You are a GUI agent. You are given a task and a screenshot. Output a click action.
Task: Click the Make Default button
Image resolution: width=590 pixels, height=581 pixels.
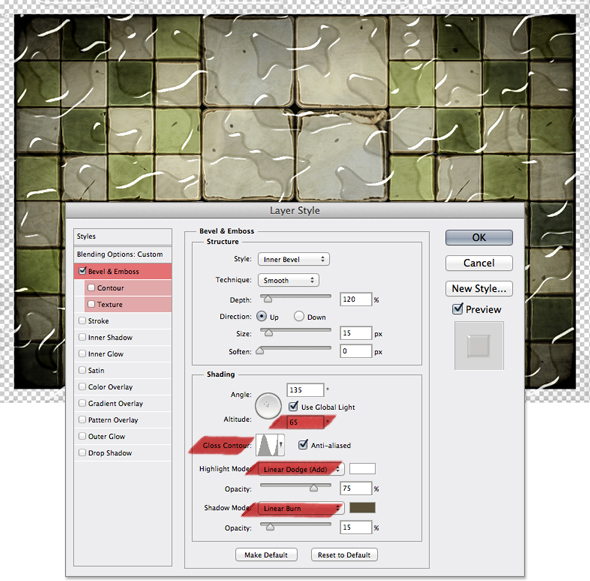point(266,555)
